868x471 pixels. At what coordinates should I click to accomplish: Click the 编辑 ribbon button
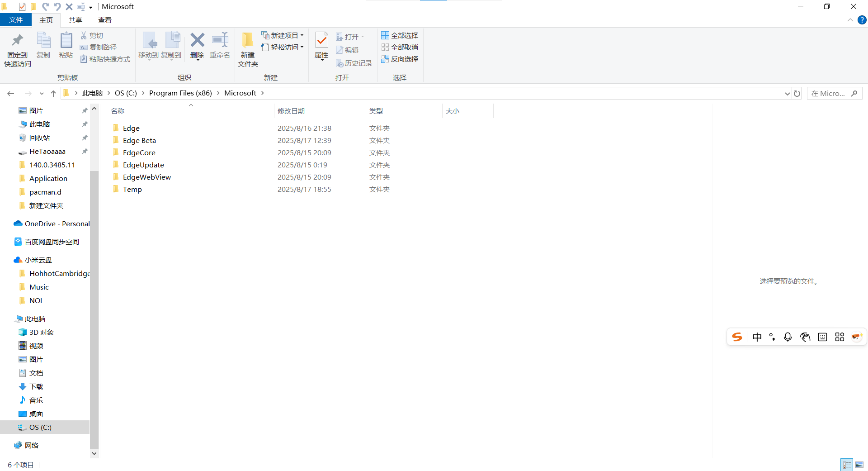tap(347, 50)
